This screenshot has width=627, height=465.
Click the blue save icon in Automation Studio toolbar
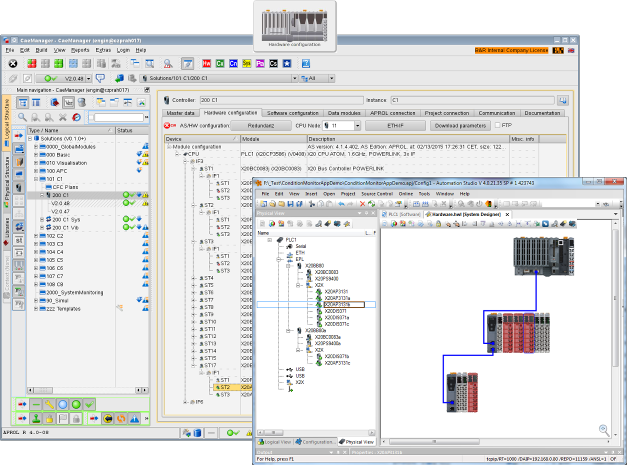coord(290,204)
